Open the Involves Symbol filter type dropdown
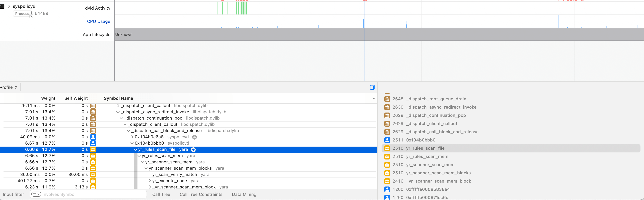This screenshot has height=200, width=644. tap(36, 194)
